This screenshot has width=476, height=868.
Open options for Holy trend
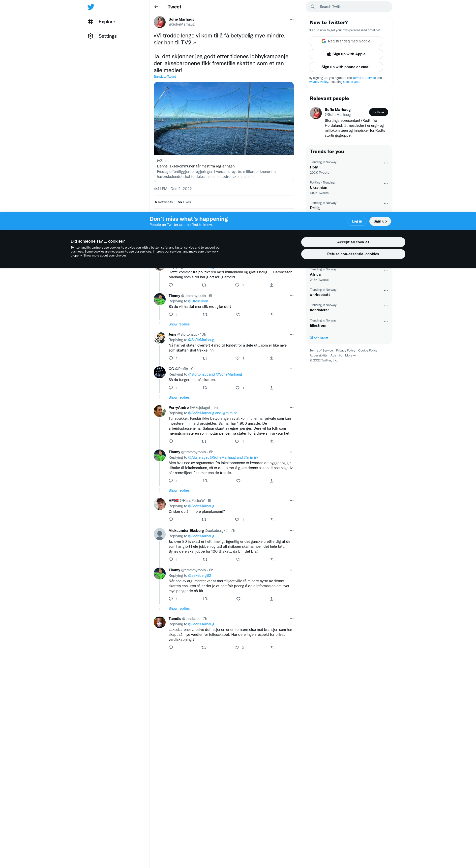pos(386,163)
